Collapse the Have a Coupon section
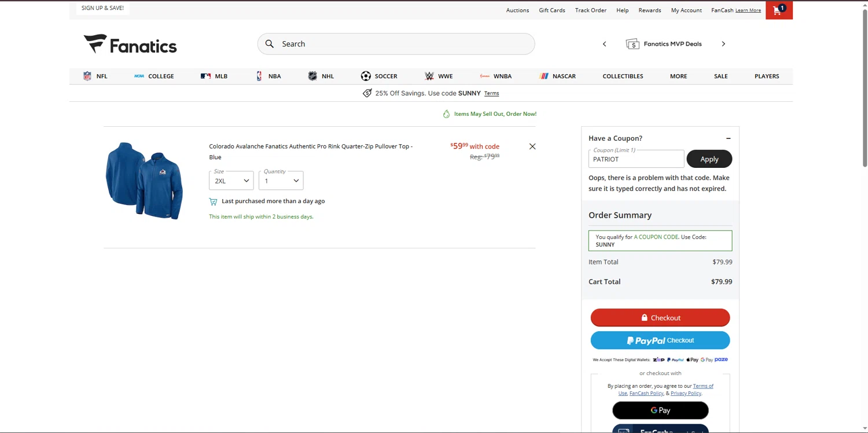This screenshot has width=868, height=433. [x=729, y=138]
